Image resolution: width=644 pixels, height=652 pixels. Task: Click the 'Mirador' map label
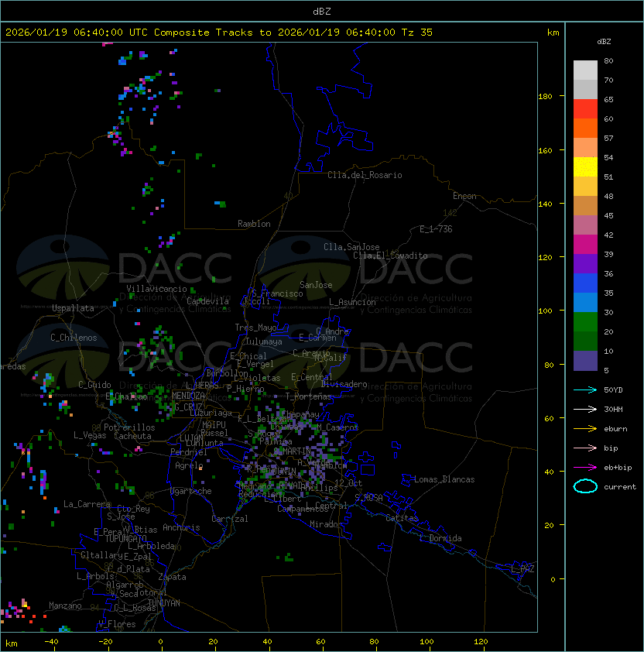pyautogui.click(x=326, y=524)
